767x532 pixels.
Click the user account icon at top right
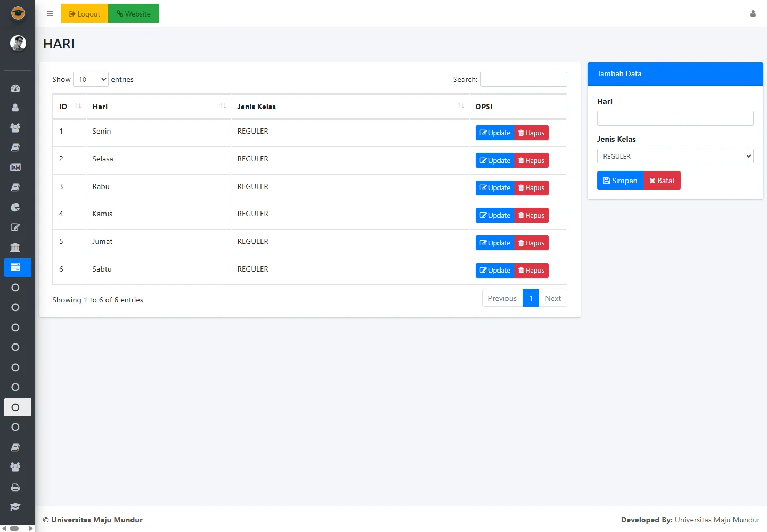[x=753, y=13]
